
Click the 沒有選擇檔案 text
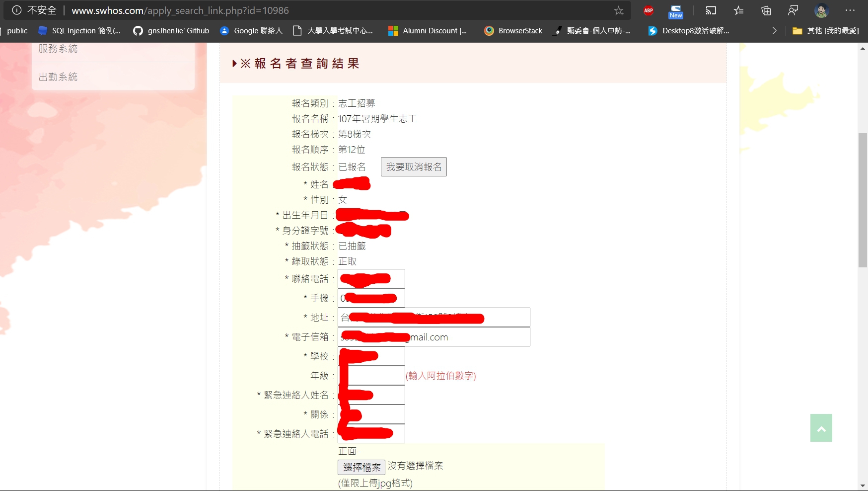[x=415, y=466]
